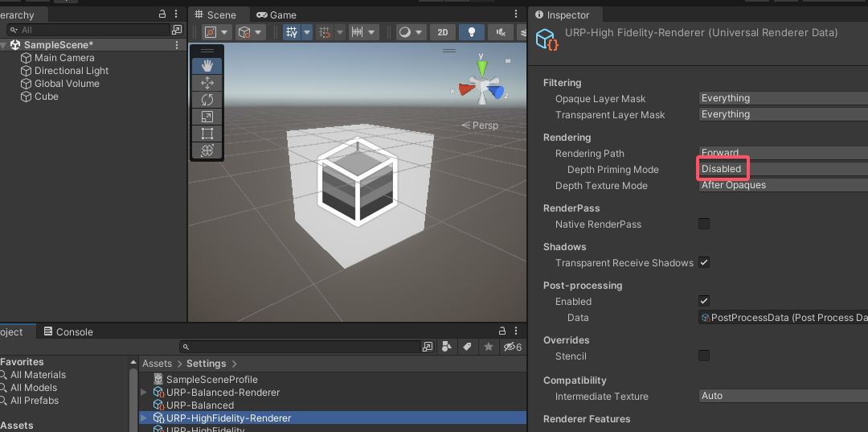Select the Hand view tool
The image size is (868, 432).
[x=207, y=66]
